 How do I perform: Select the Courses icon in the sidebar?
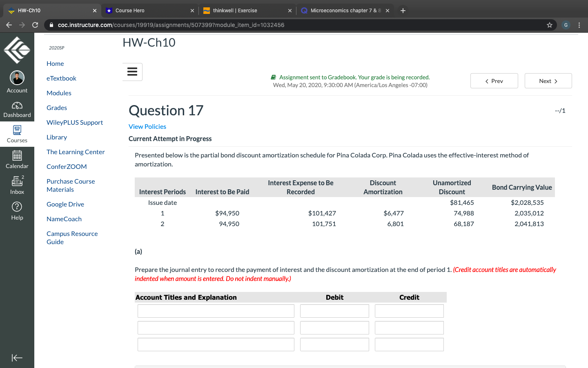(x=17, y=134)
